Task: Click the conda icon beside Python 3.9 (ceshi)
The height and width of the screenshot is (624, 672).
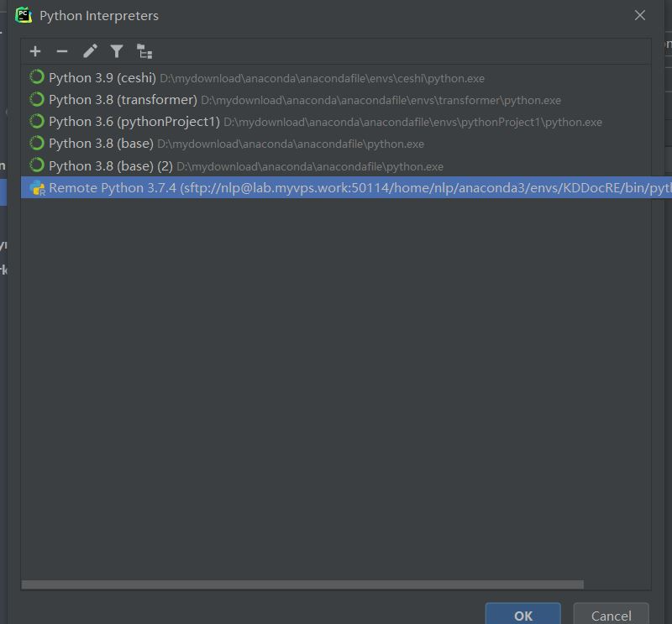Action: coord(37,77)
